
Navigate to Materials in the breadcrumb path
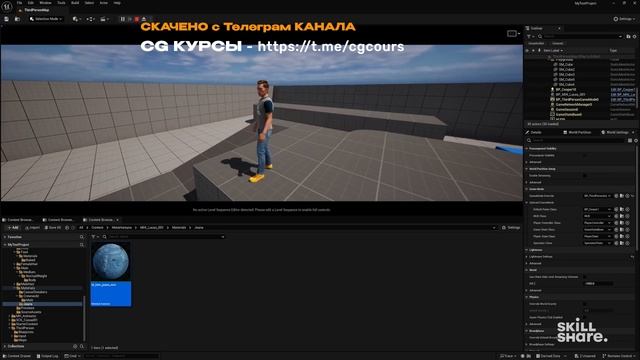pyautogui.click(x=179, y=228)
